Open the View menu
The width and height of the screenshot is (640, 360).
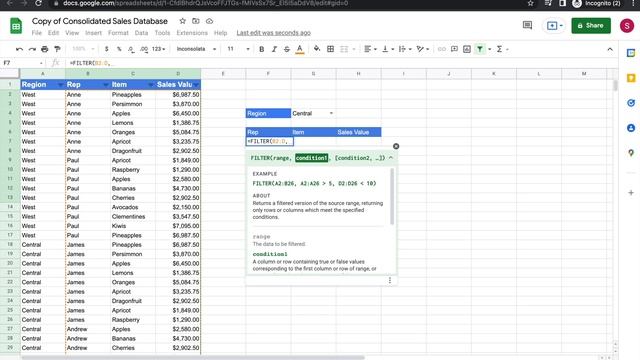72,33
